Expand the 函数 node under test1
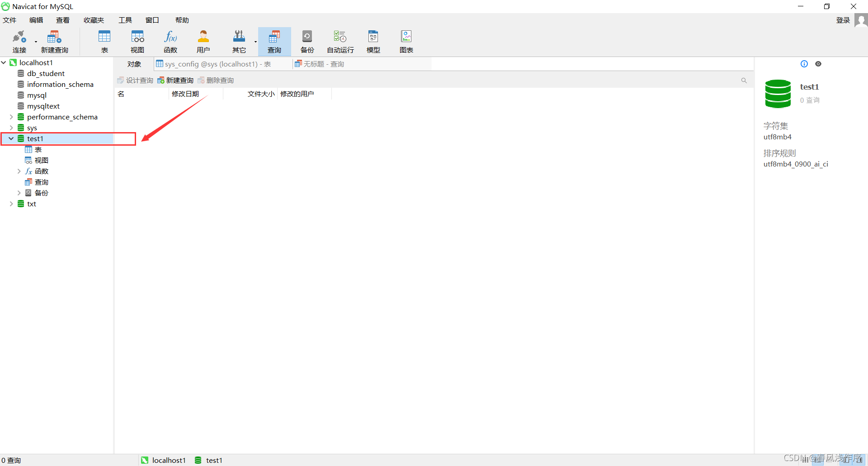This screenshot has height=466, width=868. pyautogui.click(x=19, y=171)
